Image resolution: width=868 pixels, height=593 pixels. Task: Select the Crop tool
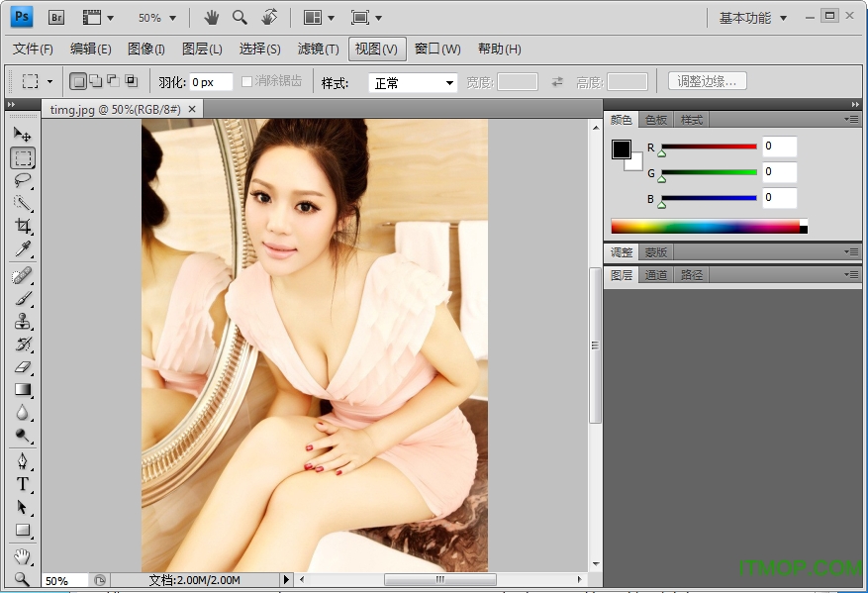point(22,226)
